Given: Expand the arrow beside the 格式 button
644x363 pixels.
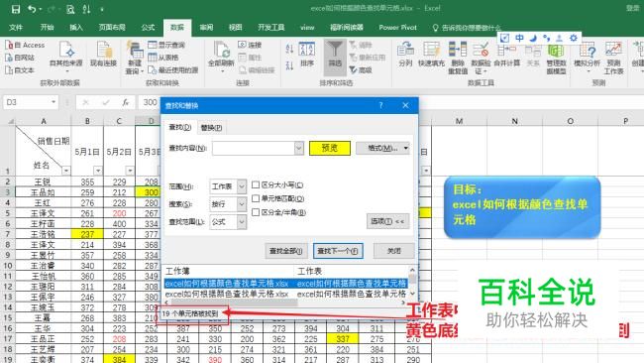Looking at the screenshot, I should pos(406,148).
